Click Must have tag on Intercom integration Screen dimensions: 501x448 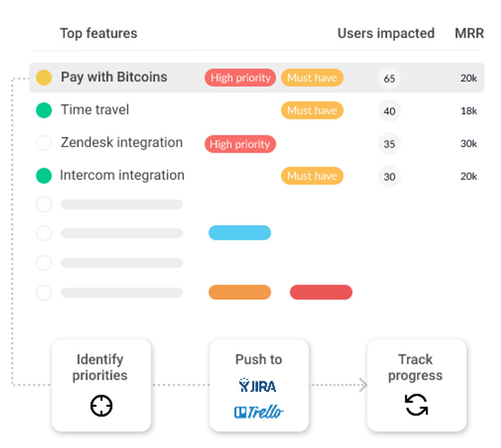coord(312,176)
